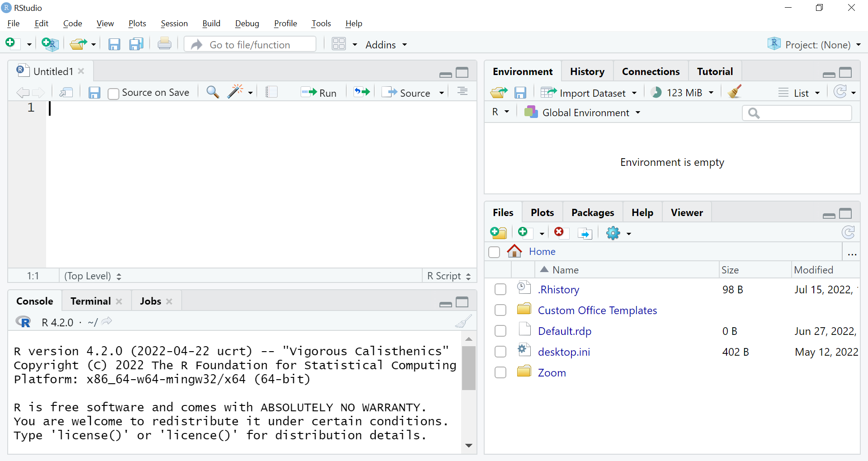
Task: Open Global Environment dropdown
Action: coord(582,112)
